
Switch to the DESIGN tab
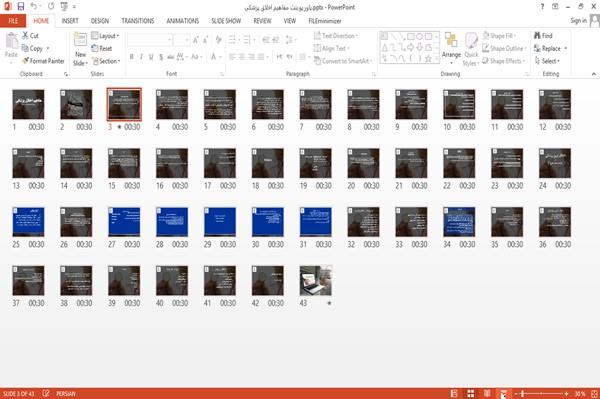pos(99,21)
